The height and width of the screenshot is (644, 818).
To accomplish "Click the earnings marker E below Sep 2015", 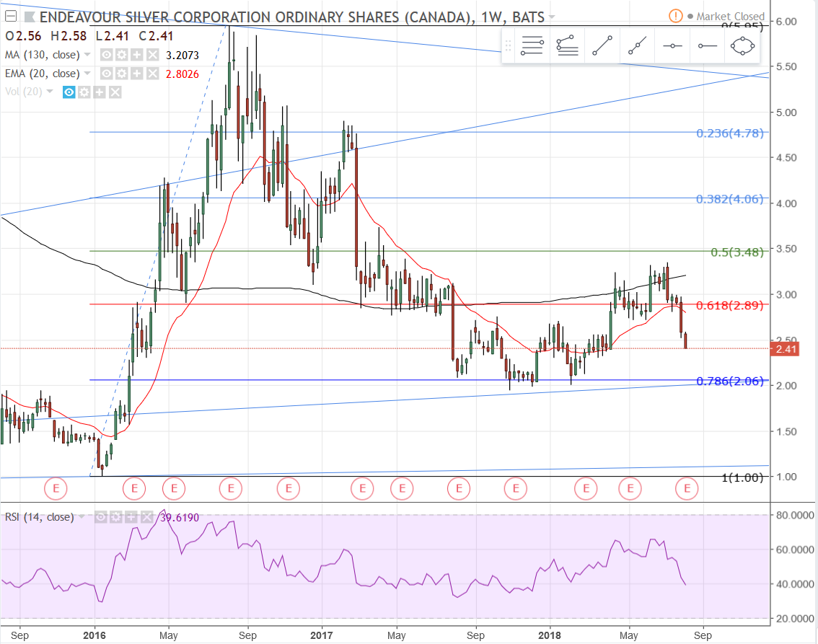I will [56, 489].
